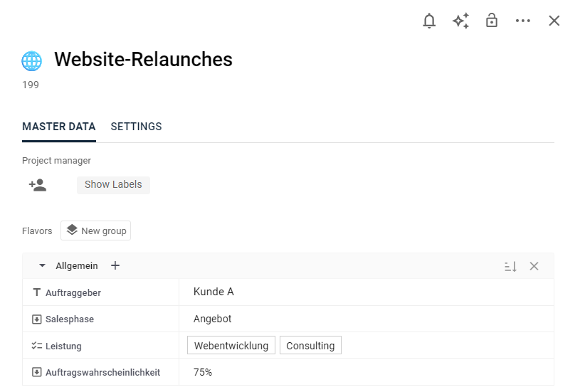Click the Auftraggeber field label
This screenshot has height=392, width=585.
[x=73, y=293]
